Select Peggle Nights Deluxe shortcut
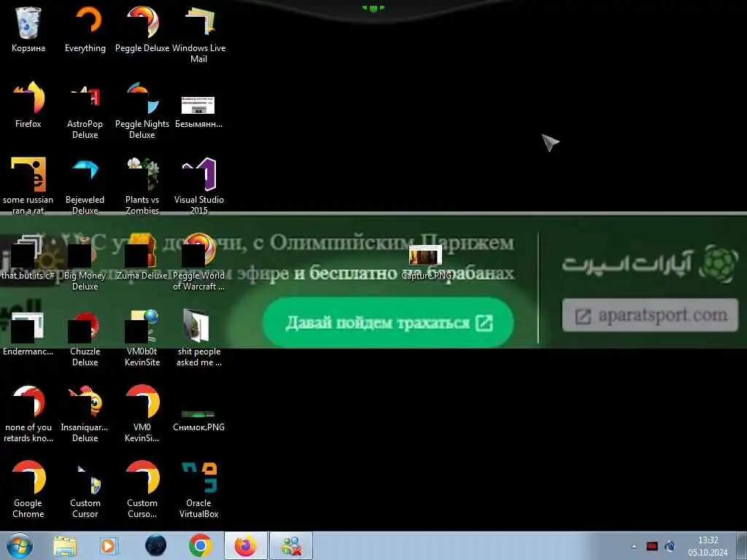Viewport: 747px width, 560px height. click(142, 111)
